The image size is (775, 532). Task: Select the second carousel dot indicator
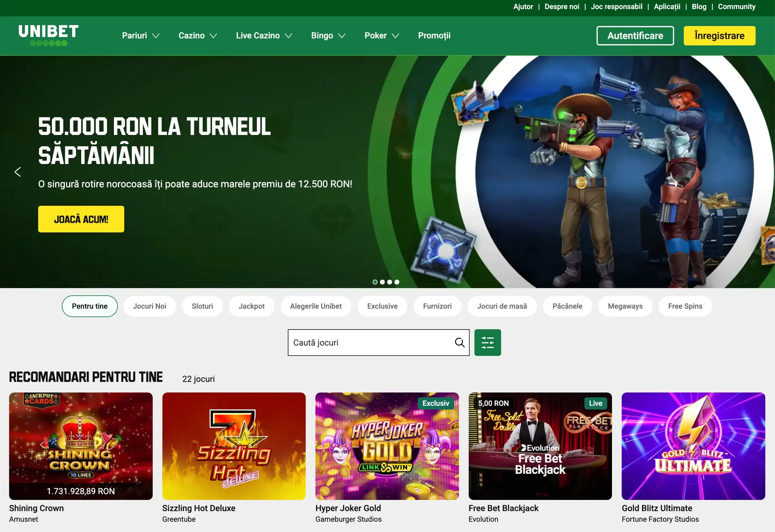(382, 282)
